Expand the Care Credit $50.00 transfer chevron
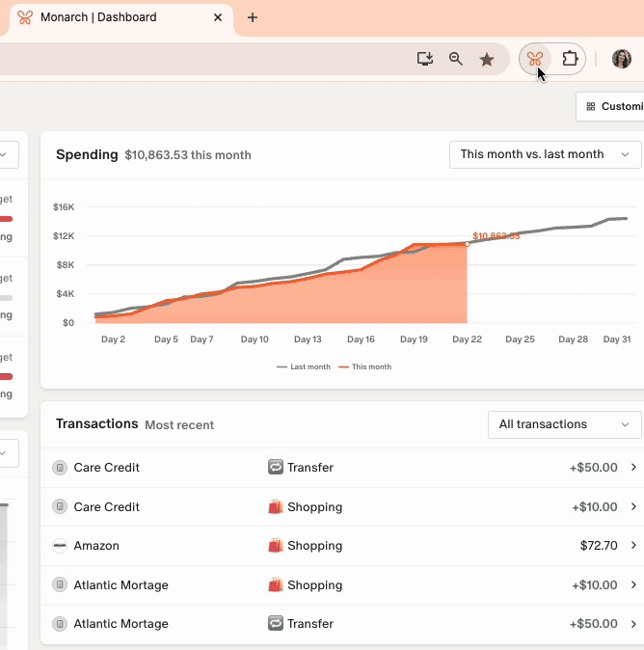This screenshot has width=644, height=650. point(633,468)
